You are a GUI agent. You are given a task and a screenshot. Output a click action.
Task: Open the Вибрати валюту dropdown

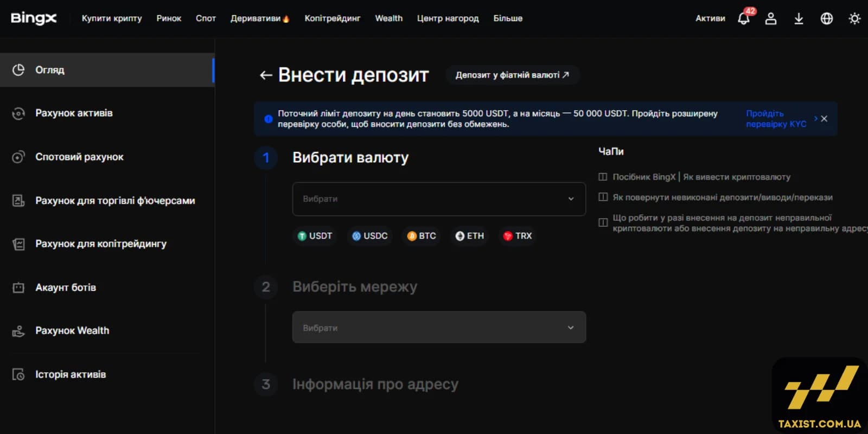tap(439, 199)
